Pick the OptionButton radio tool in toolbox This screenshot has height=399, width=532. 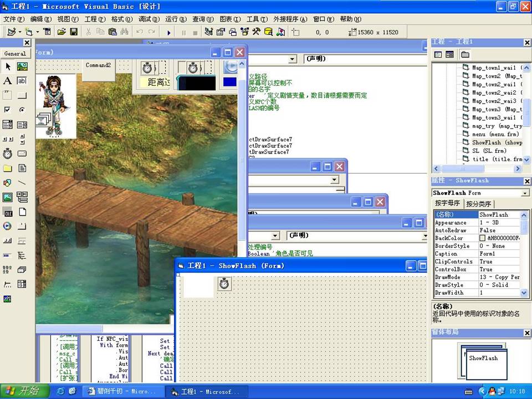[x=22, y=110]
